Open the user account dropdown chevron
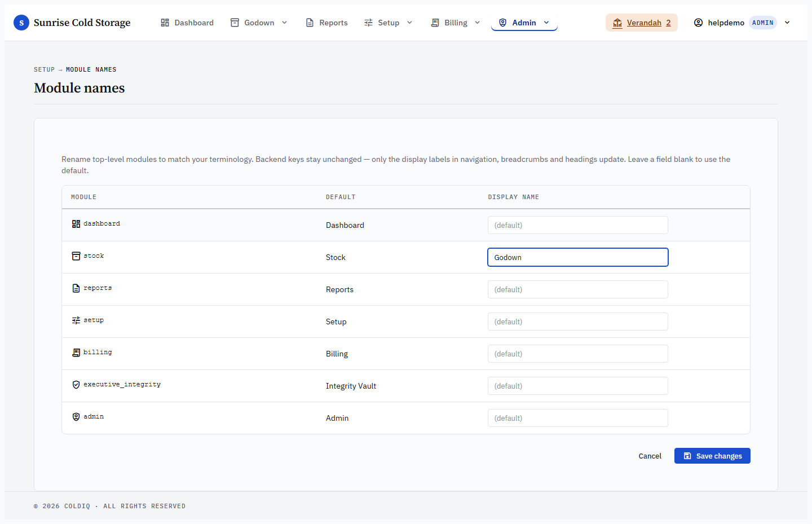This screenshot has width=812, height=524. point(787,23)
